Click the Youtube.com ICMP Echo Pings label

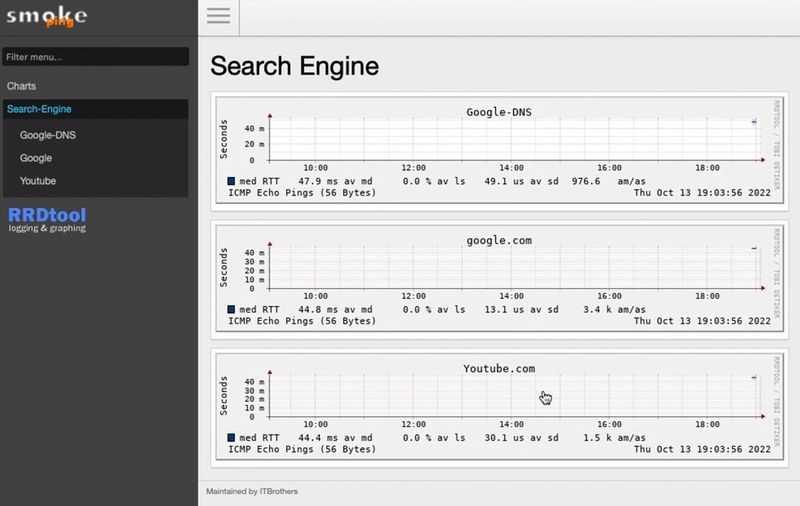(x=302, y=449)
